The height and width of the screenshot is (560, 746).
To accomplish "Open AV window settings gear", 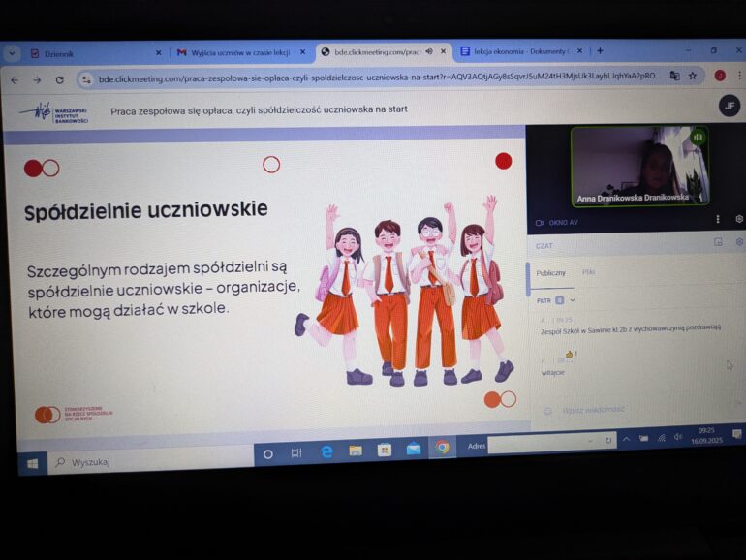I will [739, 219].
